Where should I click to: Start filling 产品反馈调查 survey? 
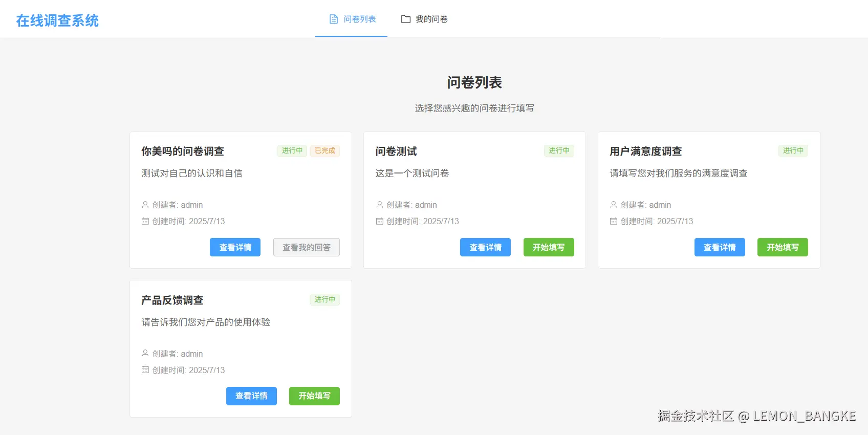pyautogui.click(x=314, y=396)
